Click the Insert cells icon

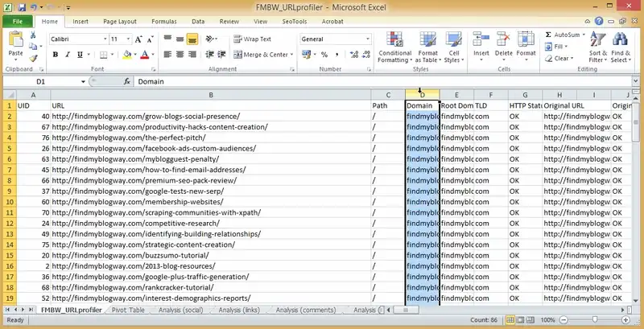(481, 39)
